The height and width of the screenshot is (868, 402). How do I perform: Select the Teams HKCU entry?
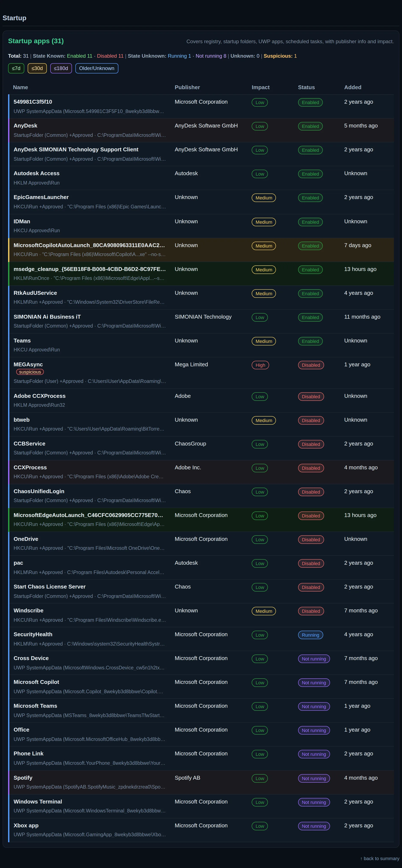(22, 341)
